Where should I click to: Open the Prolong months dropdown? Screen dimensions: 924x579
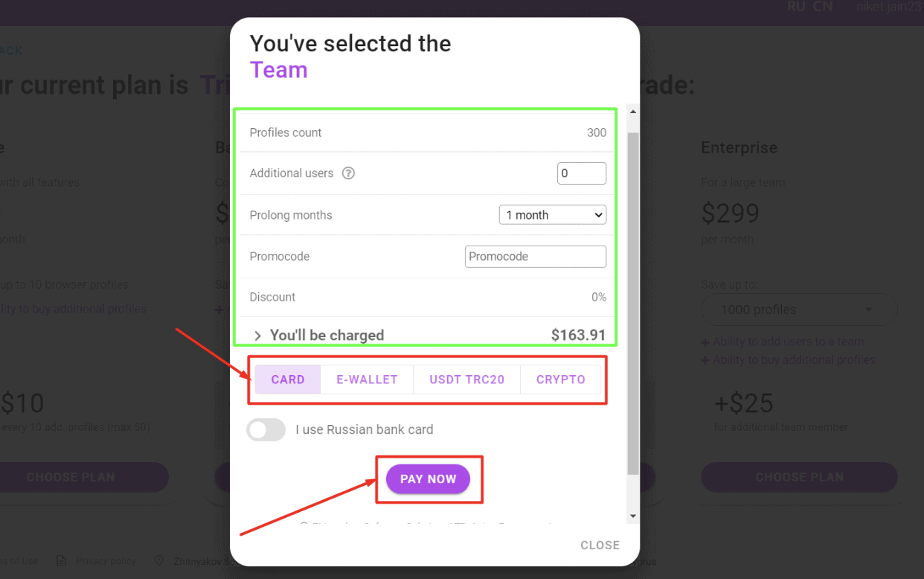pos(552,215)
